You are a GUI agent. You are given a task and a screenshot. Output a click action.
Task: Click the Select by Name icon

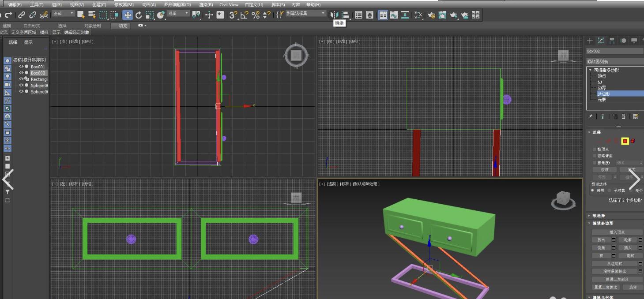pyautogui.click(x=92, y=15)
